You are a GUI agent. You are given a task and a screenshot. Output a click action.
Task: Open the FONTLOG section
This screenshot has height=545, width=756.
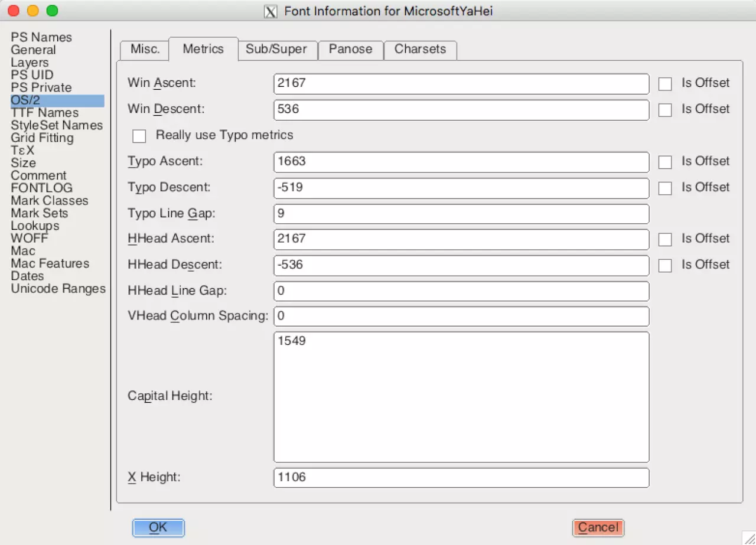coord(41,188)
